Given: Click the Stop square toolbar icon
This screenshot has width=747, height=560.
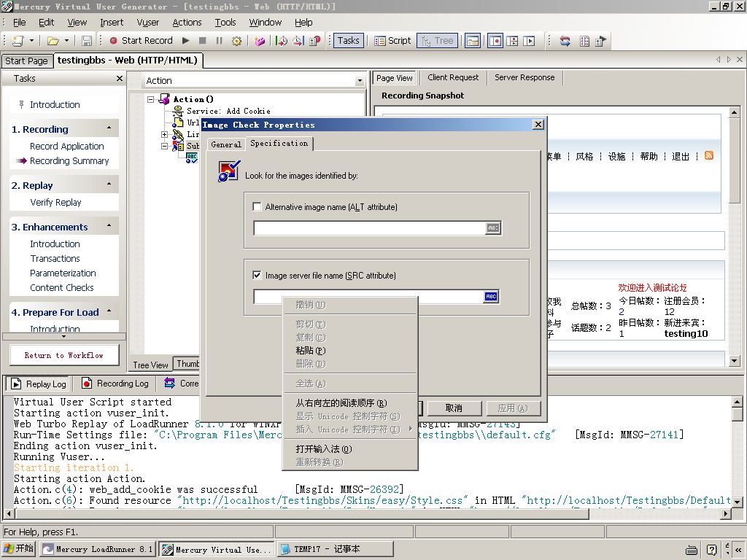Looking at the screenshot, I should (x=203, y=41).
